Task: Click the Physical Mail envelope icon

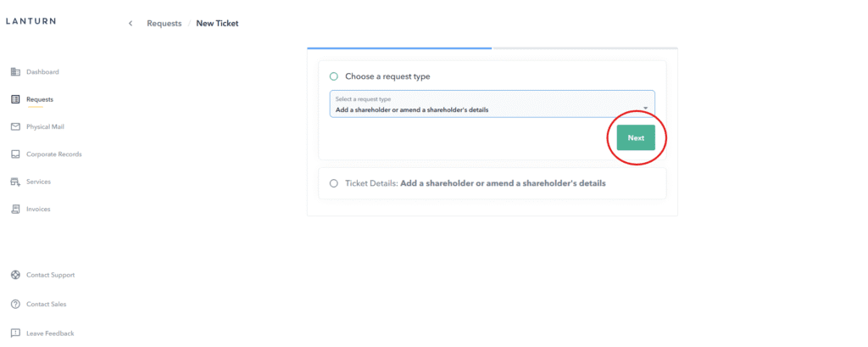Action: click(15, 126)
